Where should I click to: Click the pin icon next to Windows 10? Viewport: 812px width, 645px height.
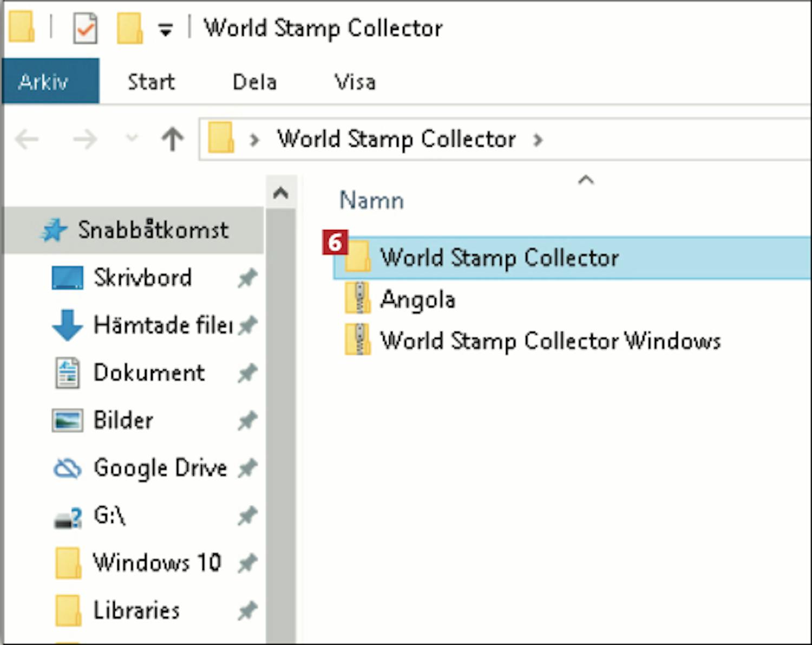[x=247, y=563]
